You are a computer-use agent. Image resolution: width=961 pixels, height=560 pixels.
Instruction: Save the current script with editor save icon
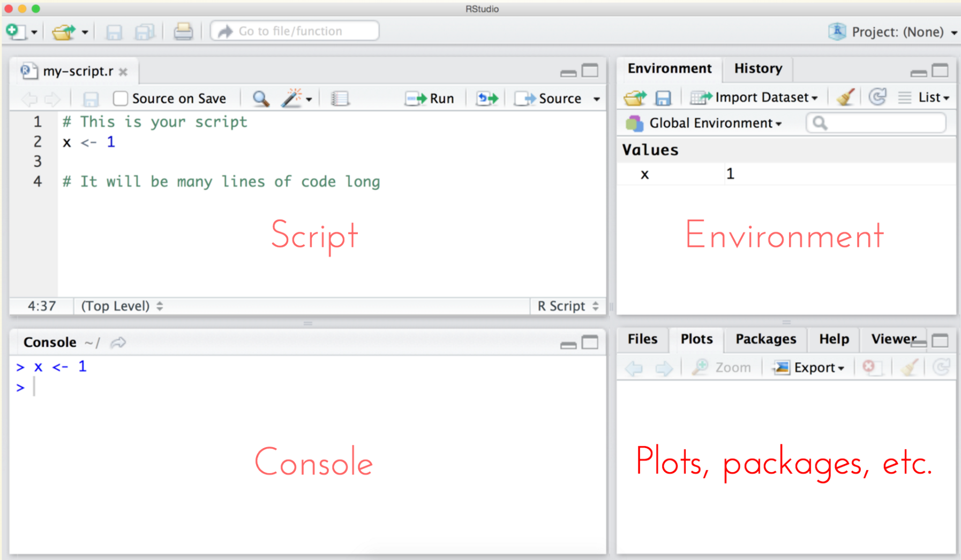(x=91, y=99)
